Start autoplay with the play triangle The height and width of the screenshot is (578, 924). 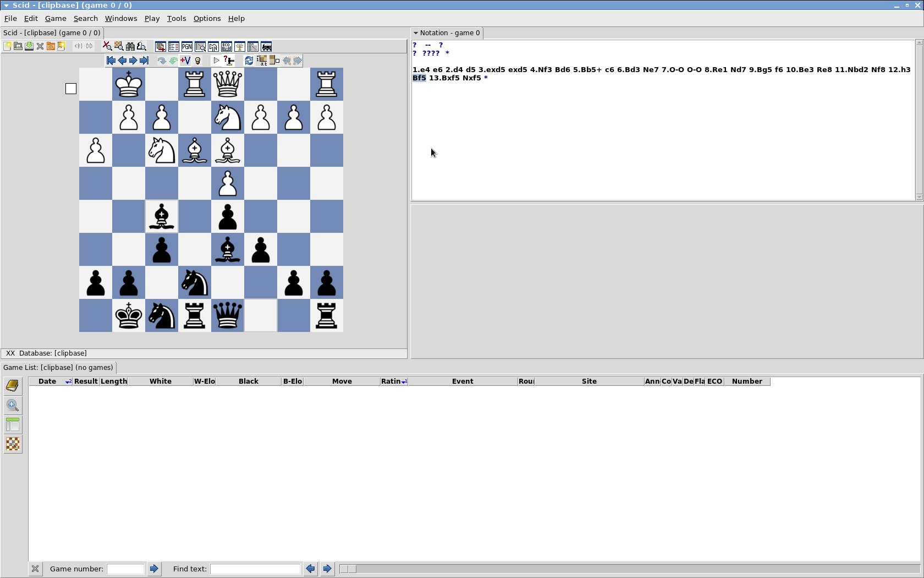[x=217, y=61]
